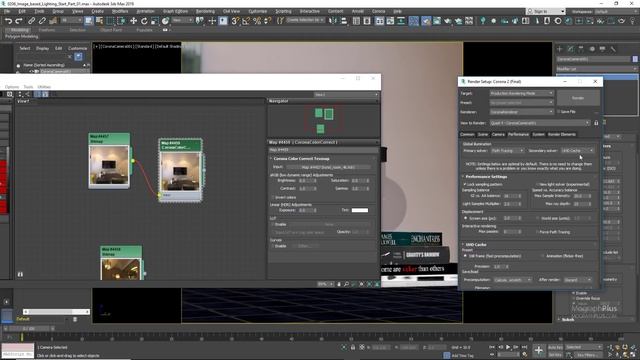
Task: Select World size (units) displacement radio
Action: (538, 218)
